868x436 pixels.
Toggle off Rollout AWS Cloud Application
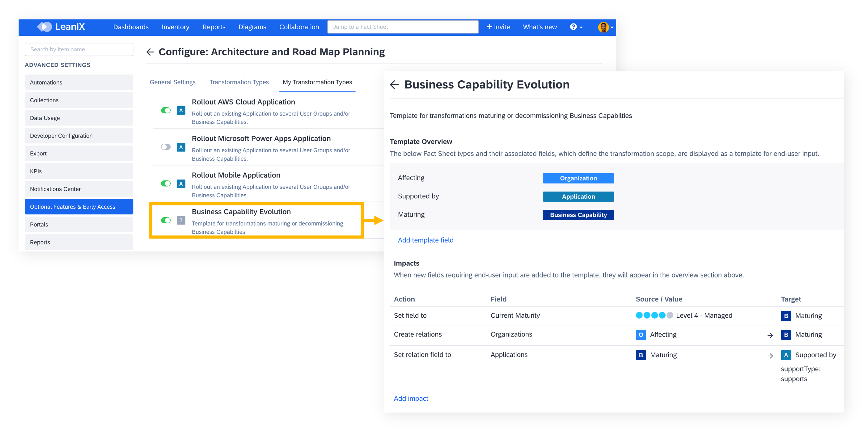(166, 111)
